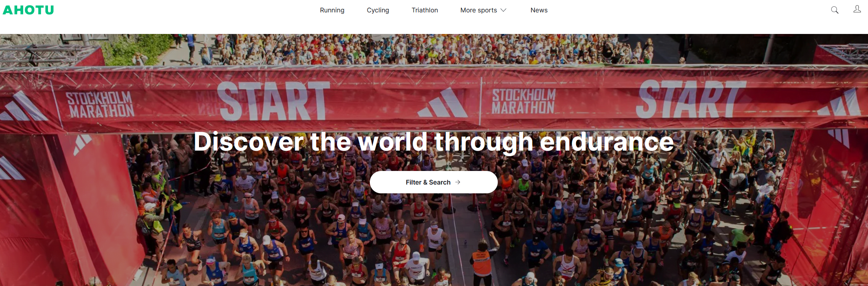Open the user account profile icon
This screenshot has width=868, height=286.
coord(857,9)
